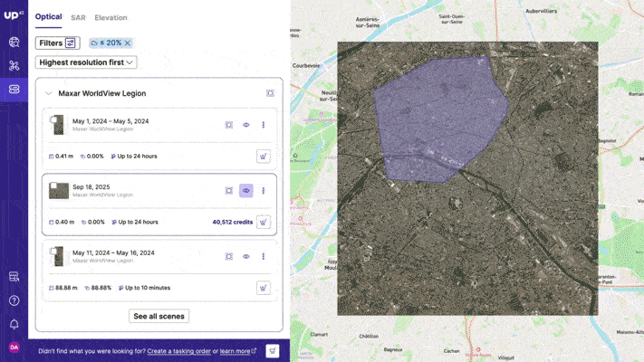Viewport: 644px width, 362px height.
Task: Switch to the Elevation tab
Action: coord(111,18)
